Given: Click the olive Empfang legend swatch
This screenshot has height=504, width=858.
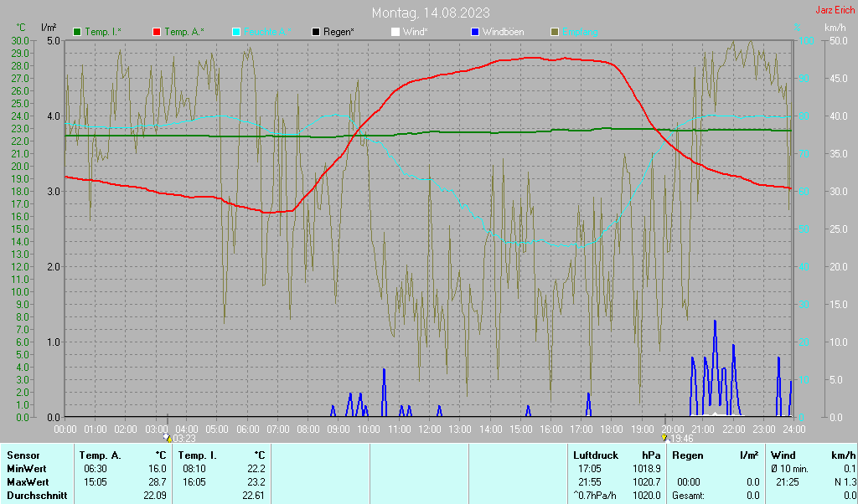Looking at the screenshot, I should (x=555, y=33).
